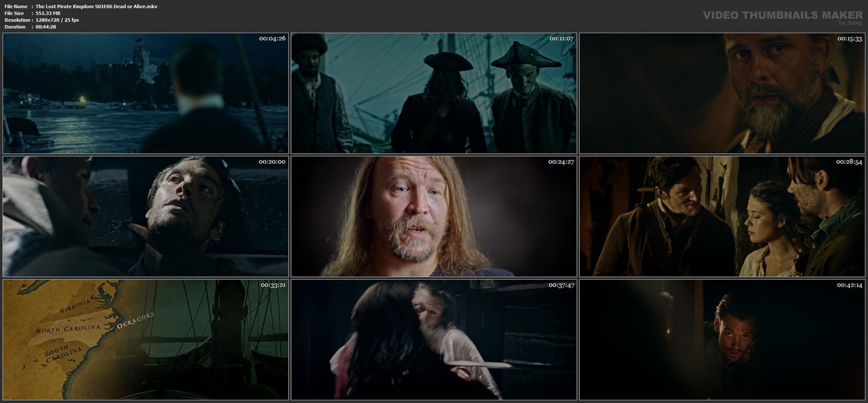This screenshot has width=868, height=403.
Task: Click the 00:33:21 timestamp text
Action: [x=273, y=285]
